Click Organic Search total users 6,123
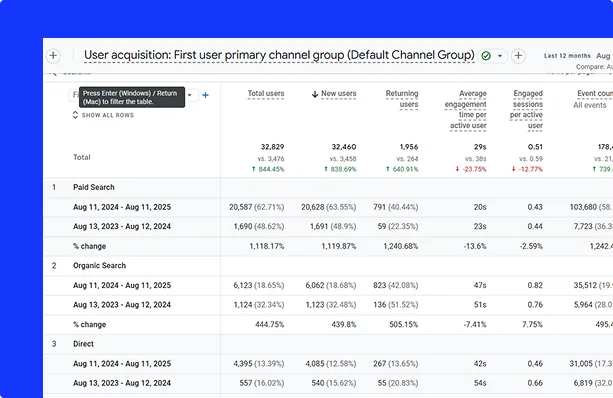 (x=259, y=285)
